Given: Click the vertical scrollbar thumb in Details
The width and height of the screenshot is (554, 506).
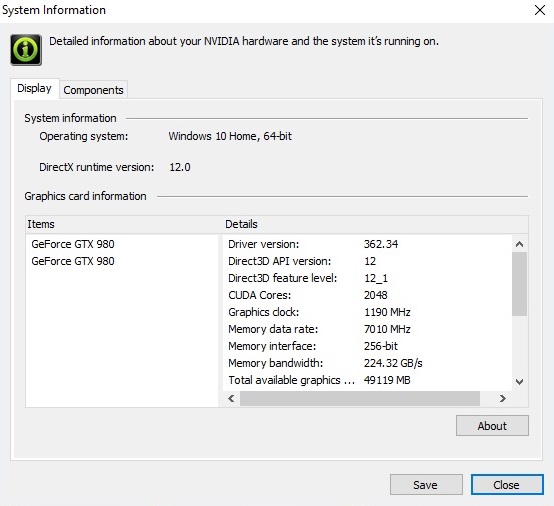Looking at the screenshot, I should [519, 284].
